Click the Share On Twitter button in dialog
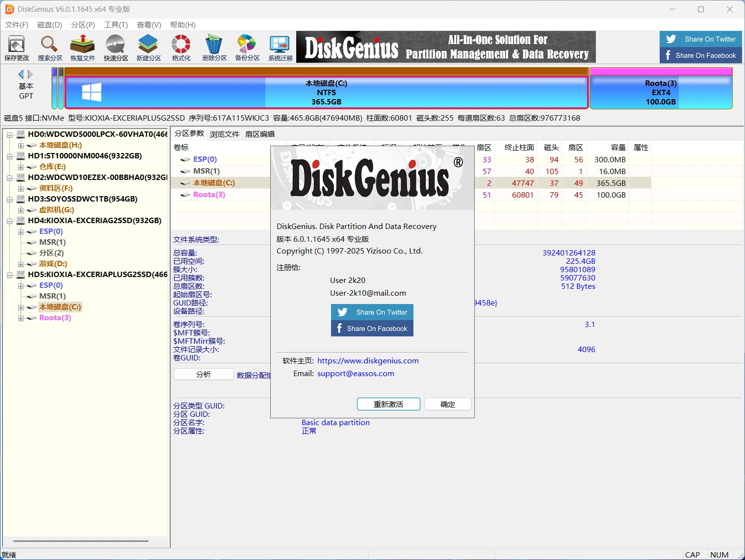 pos(372,312)
